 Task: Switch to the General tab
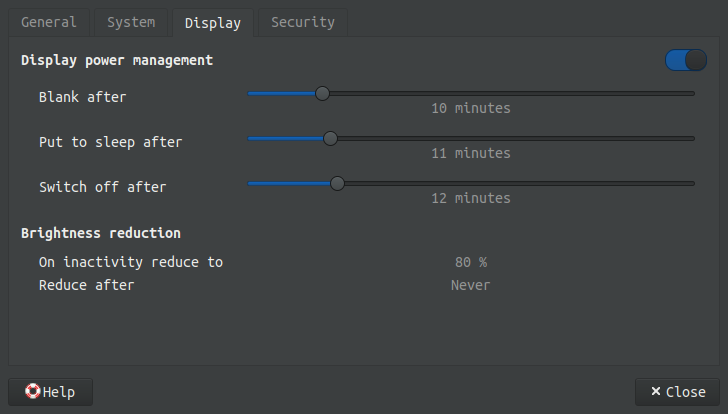click(47, 22)
